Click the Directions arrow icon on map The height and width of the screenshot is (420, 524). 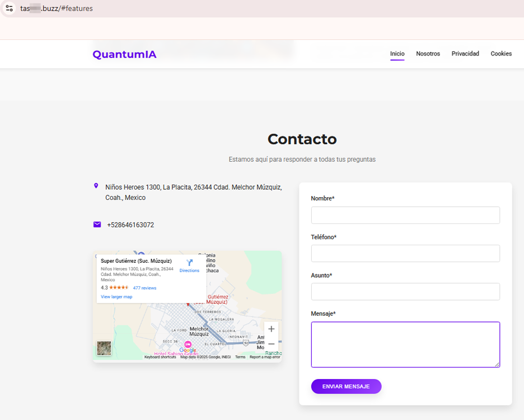coord(189,263)
